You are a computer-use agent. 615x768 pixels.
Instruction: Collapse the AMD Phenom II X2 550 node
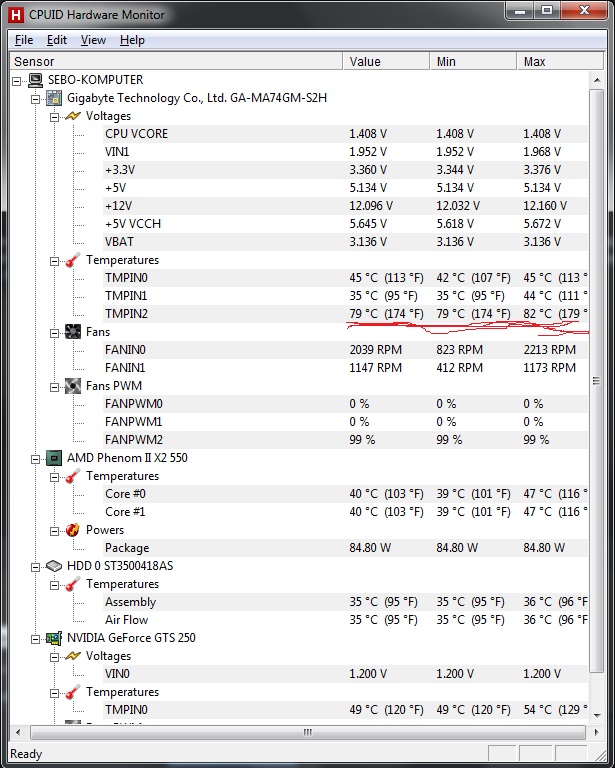(36, 459)
